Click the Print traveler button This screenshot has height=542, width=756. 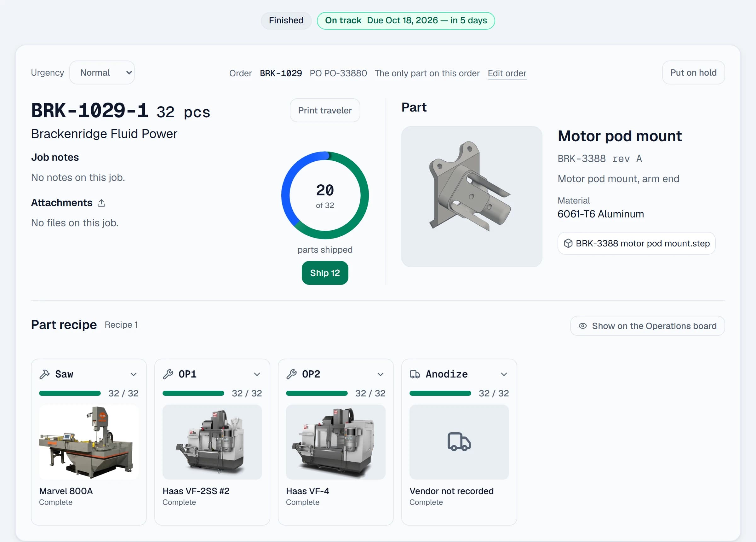(325, 110)
